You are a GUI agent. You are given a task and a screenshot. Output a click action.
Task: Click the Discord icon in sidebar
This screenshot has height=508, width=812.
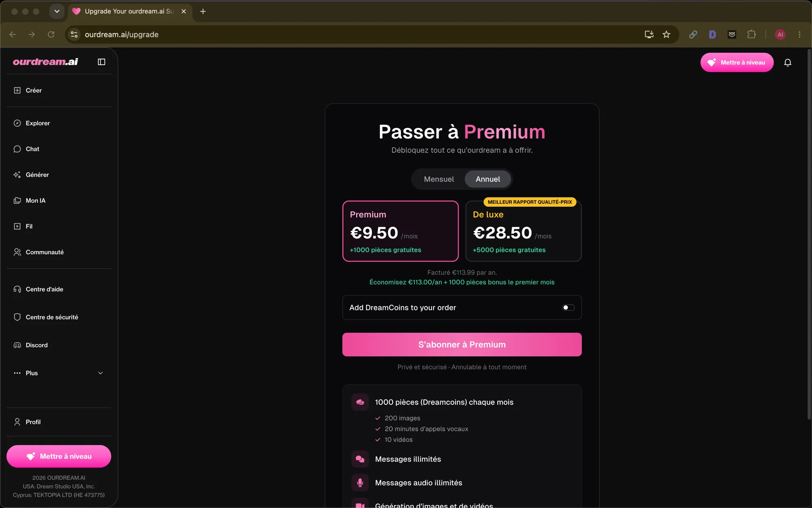pyautogui.click(x=17, y=345)
